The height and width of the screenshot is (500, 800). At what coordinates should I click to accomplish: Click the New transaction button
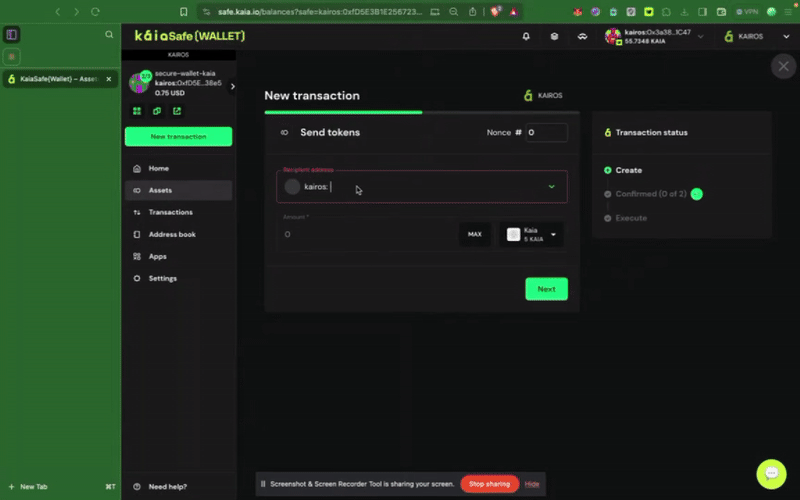point(178,137)
